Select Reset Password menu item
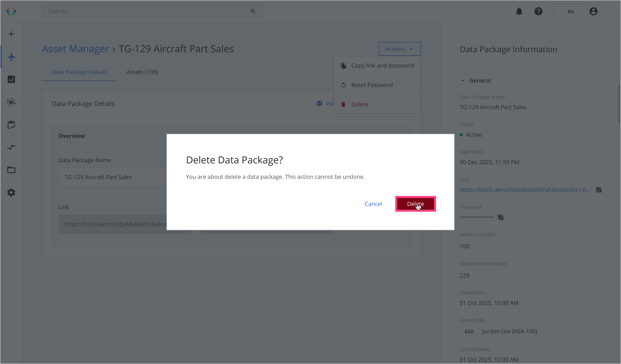The image size is (621, 364). 372,85
